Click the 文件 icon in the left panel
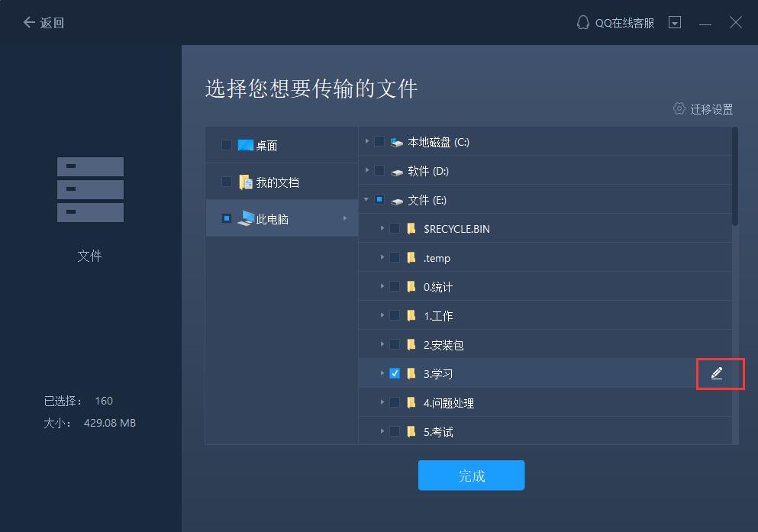 90,189
